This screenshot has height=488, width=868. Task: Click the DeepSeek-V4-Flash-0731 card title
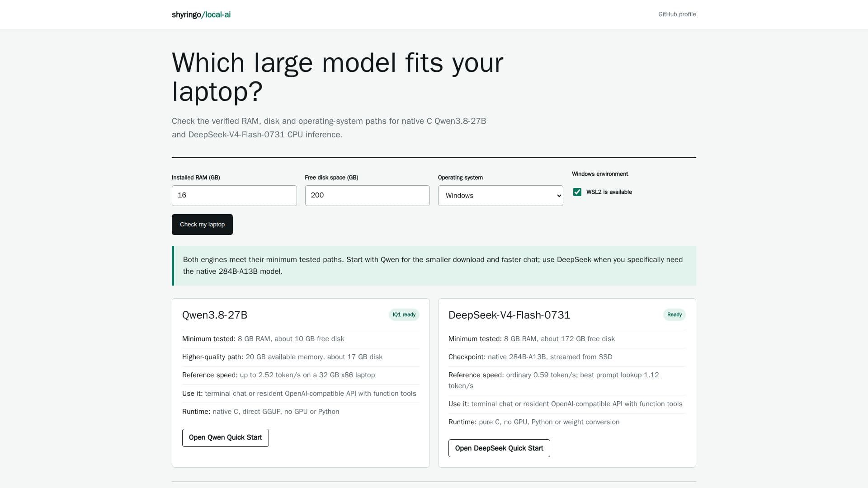(x=509, y=315)
